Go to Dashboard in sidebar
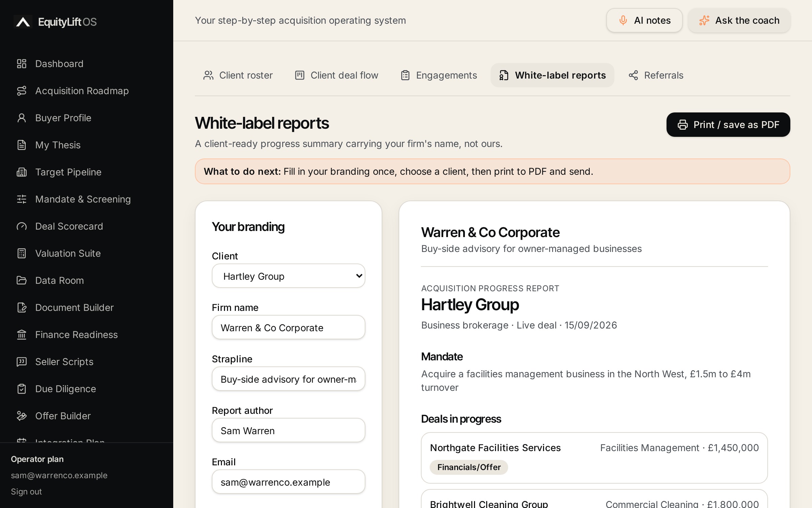 (87, 64)
